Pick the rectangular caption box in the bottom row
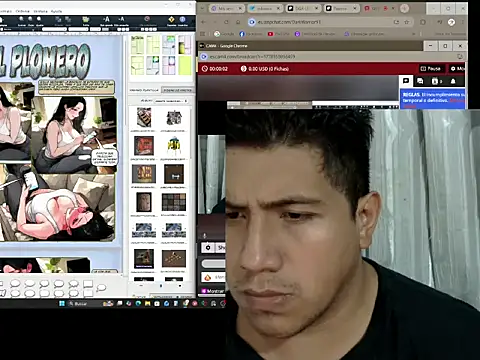 (x=88, y=293)
